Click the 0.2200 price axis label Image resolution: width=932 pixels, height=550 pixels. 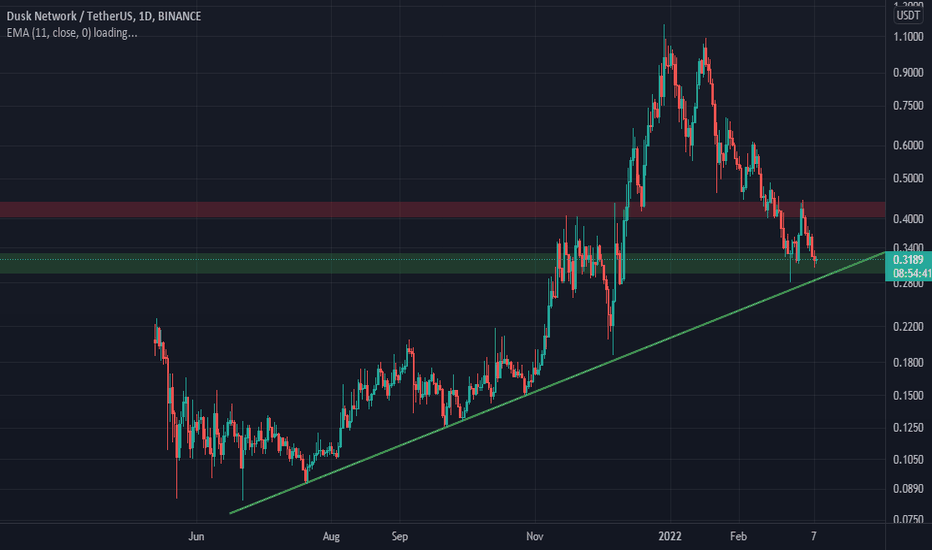pyautogui.click(x=908, y=327)
